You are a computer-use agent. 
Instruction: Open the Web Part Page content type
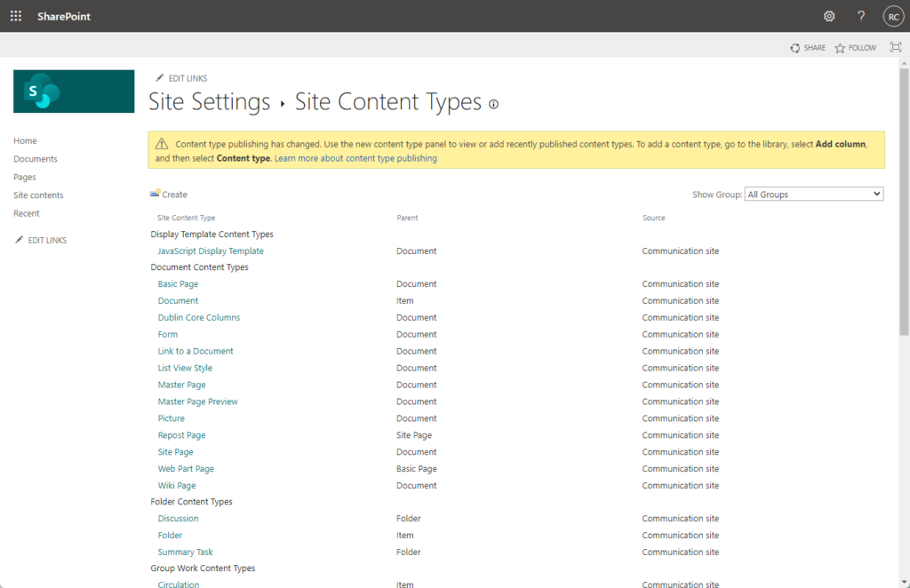186,469
